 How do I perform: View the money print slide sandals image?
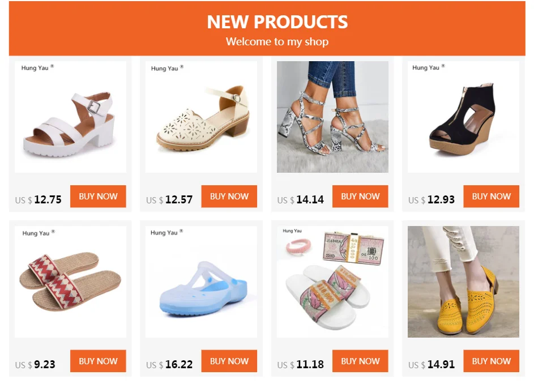click(x=332, y=282)
